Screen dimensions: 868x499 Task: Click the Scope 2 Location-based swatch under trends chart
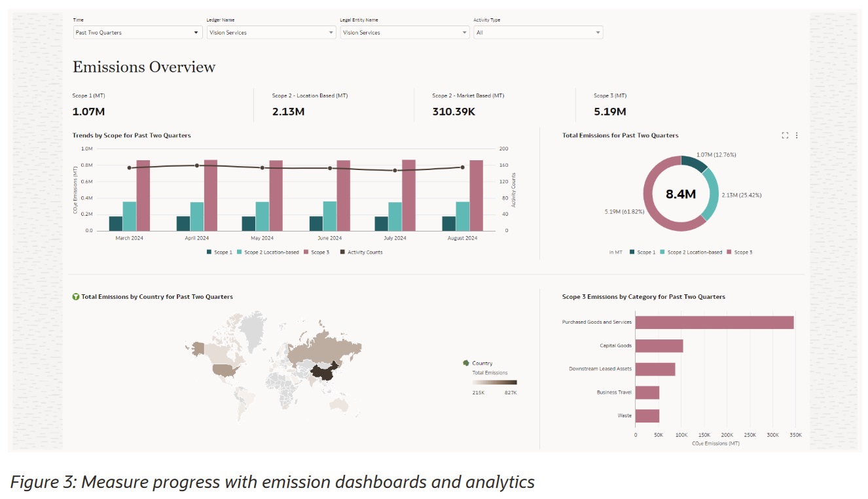(240, 252)
